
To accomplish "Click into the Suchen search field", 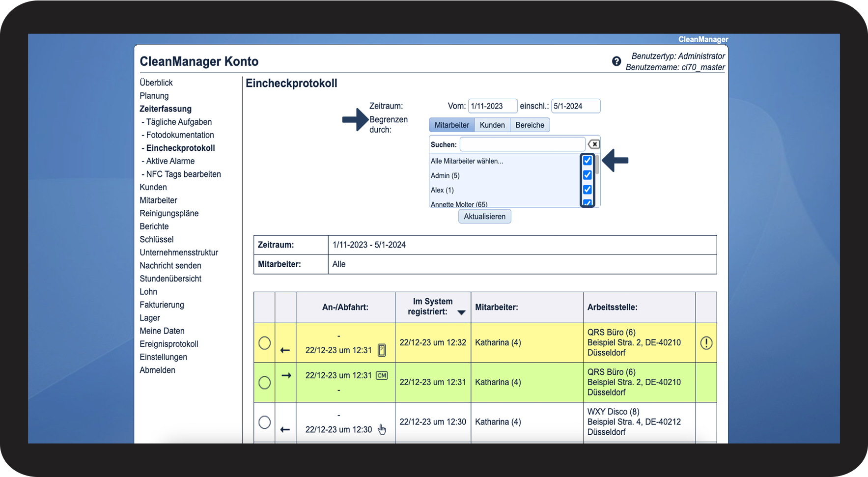I will pos(522,144).
